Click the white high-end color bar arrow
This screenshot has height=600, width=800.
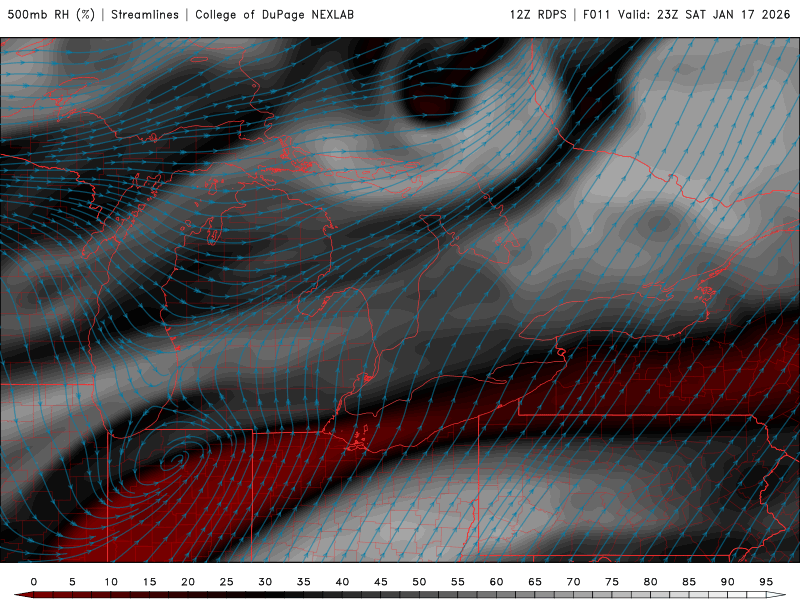(x=777, y=595)
